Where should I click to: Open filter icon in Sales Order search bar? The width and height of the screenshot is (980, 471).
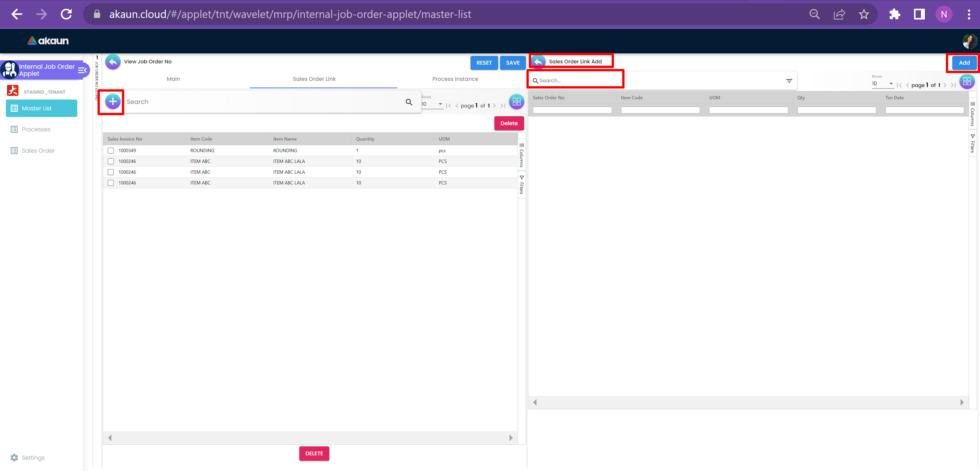pos(789,81)
